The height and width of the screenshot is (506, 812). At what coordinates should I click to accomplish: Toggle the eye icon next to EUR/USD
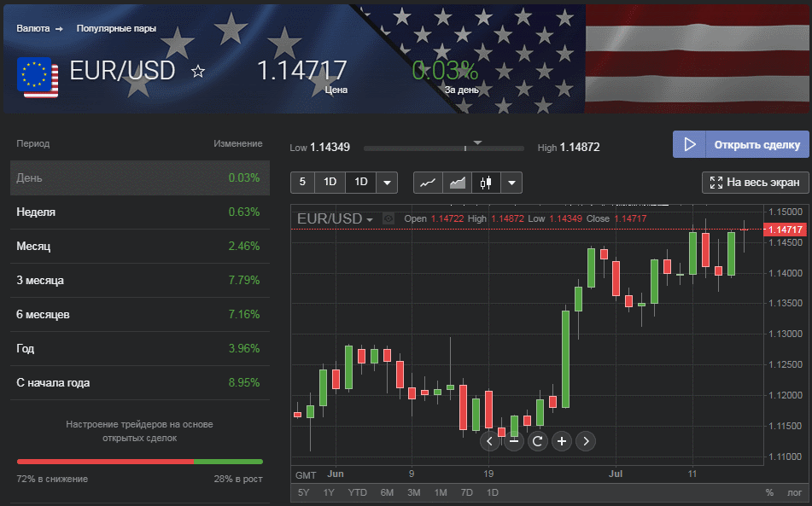[x=388, y=218]
